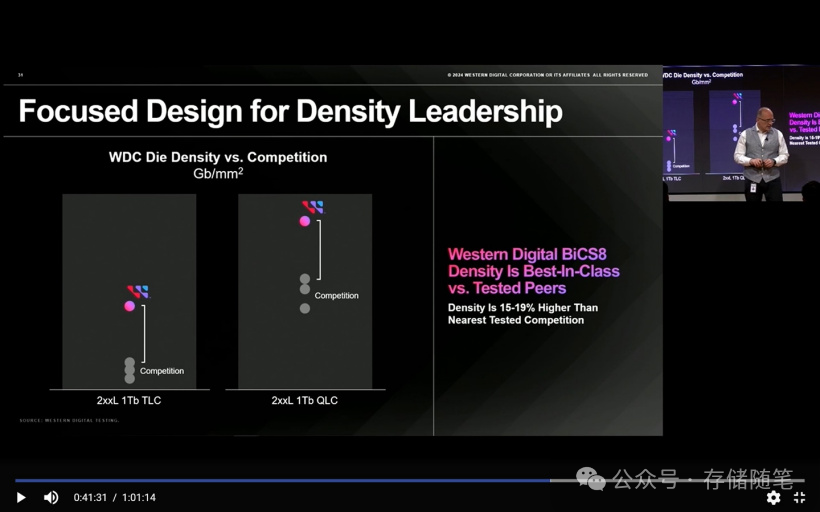Click the copyright notice at slide top

click(548, 75)
